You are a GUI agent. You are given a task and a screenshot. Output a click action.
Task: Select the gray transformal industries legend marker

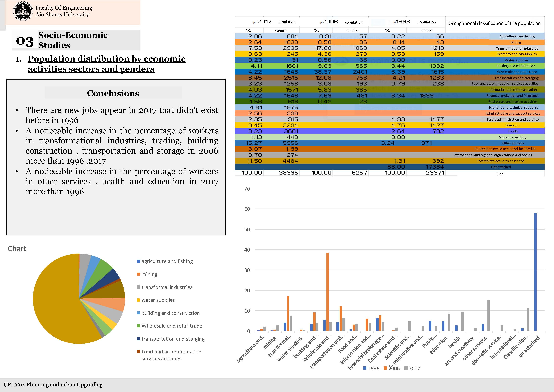(138, 287)
